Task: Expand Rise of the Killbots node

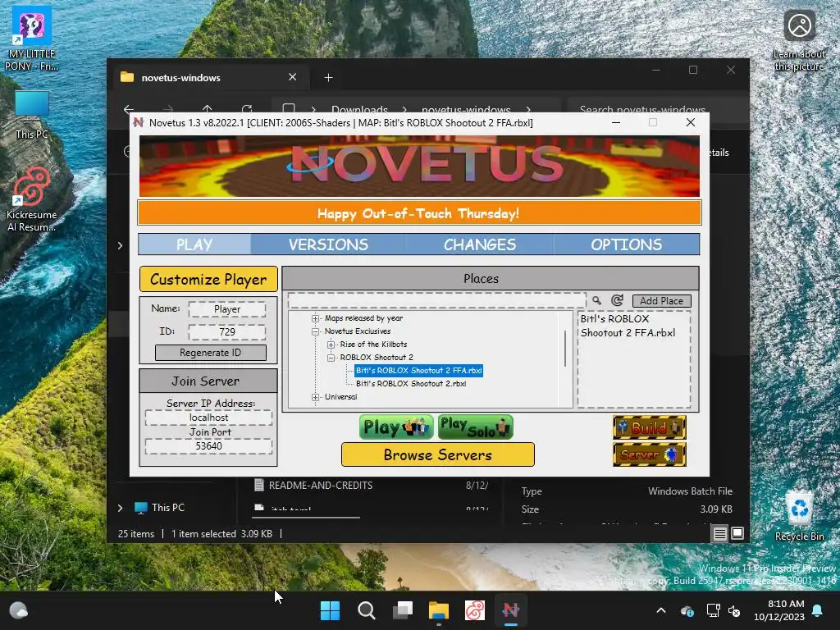Action: point(331,345)
